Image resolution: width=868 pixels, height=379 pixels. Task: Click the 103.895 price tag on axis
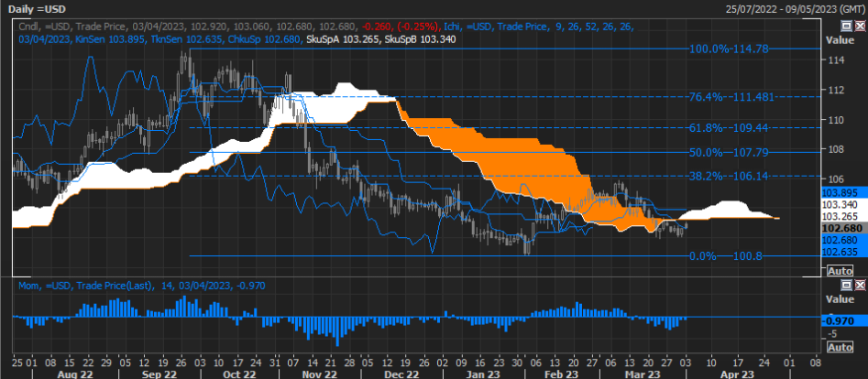tap(840, 191)
